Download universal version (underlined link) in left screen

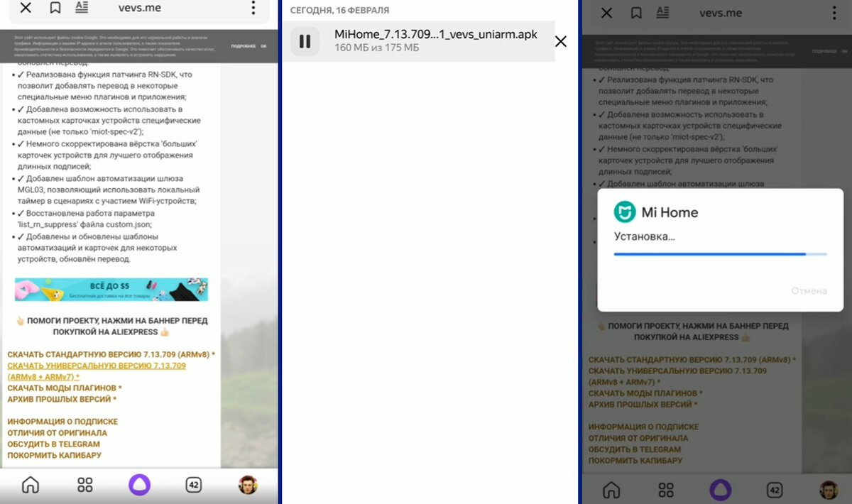(x=97, y=371)
